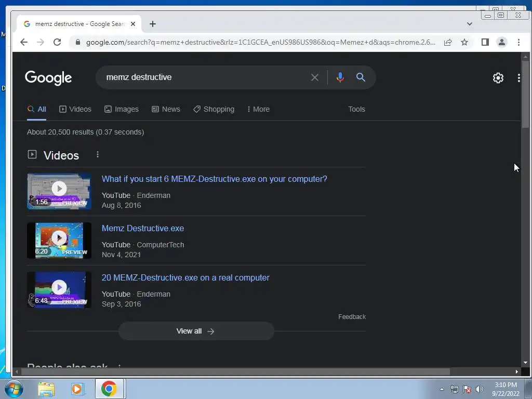Switch to the News tab

(166, 109)
